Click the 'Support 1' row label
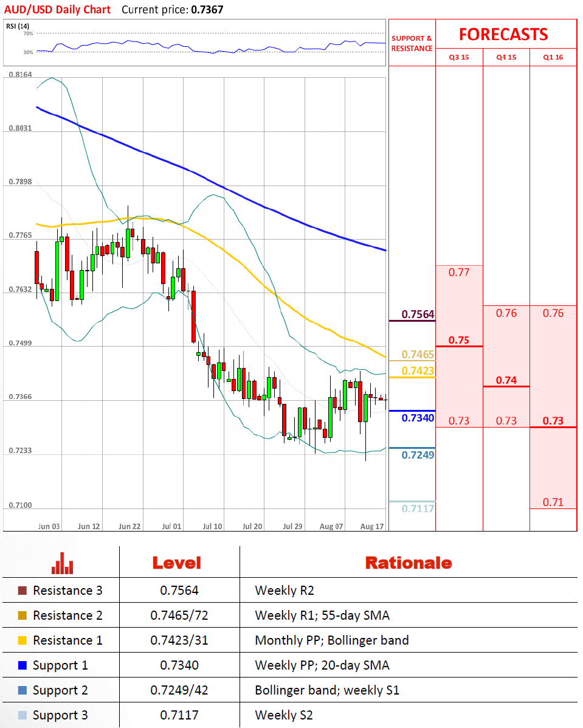 (x=60, y=666)
